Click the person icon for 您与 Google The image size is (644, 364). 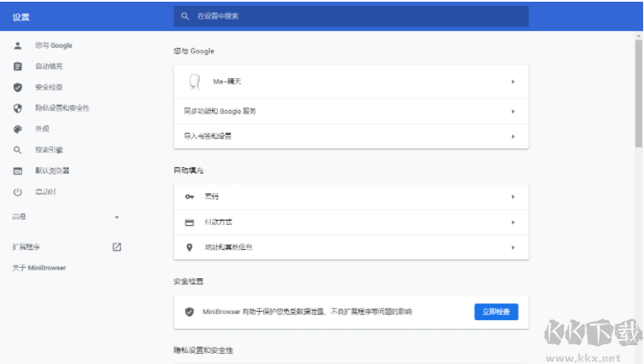point(17,45)
